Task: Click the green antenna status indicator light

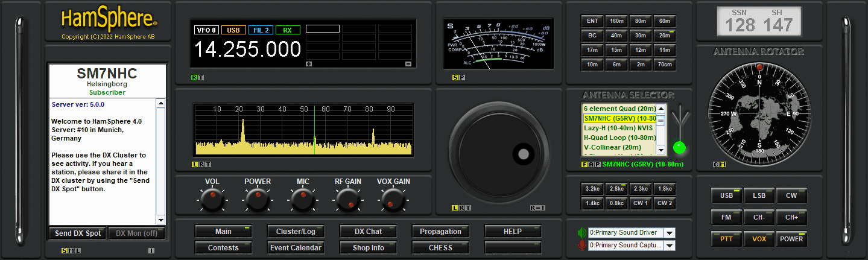Action: tap(679, 147)
